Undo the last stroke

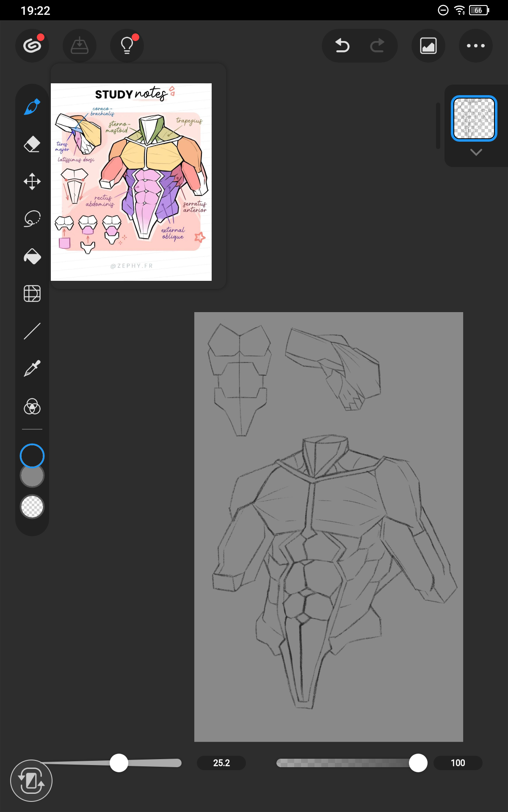342,46
